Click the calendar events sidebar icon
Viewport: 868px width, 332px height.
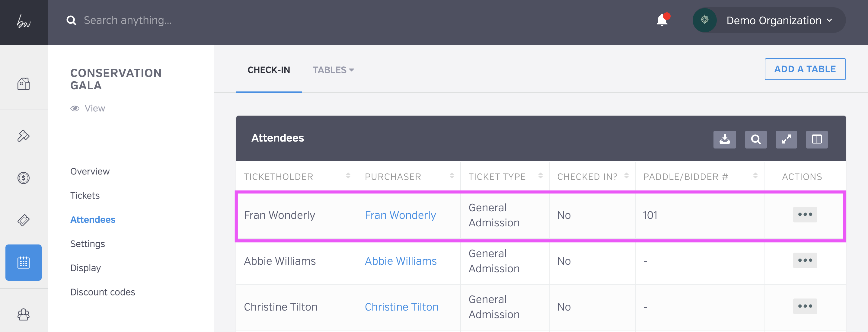point(23,262)
